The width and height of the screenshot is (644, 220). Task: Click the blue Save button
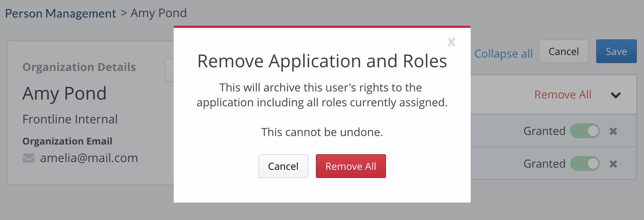[x=616, y=52]
